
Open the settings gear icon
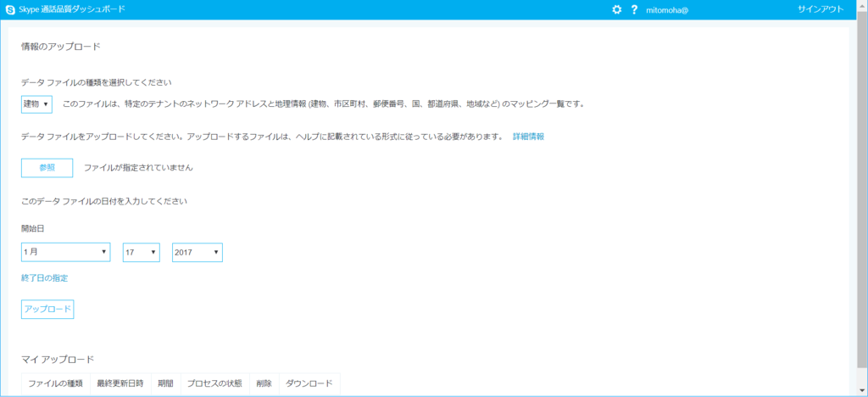(617, 9)
